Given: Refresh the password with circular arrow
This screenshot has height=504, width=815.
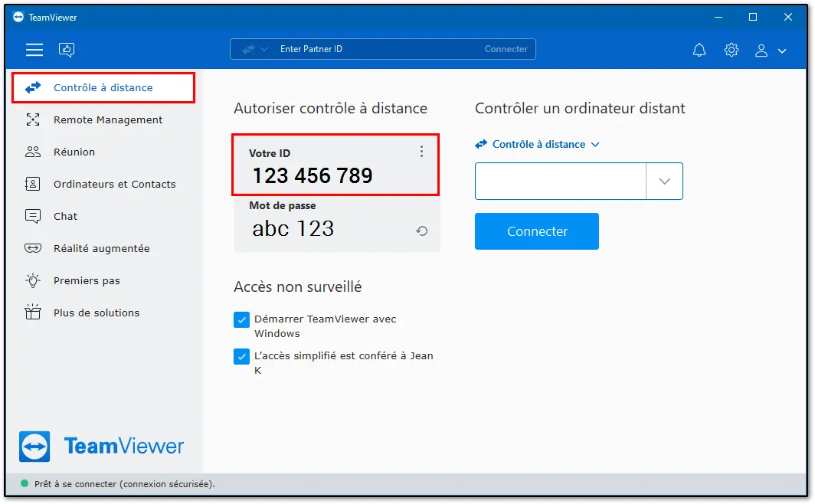Looking at the screenshot, I should 421,231.
